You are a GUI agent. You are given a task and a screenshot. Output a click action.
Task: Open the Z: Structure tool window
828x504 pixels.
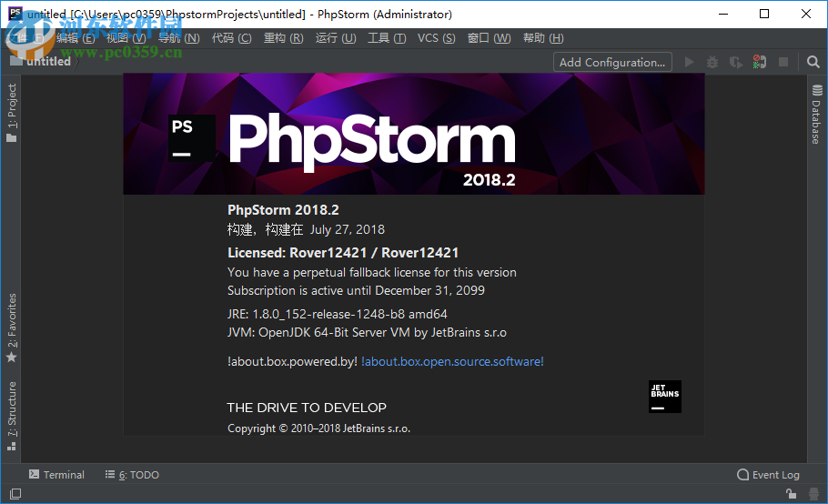(x=12, y=416)
